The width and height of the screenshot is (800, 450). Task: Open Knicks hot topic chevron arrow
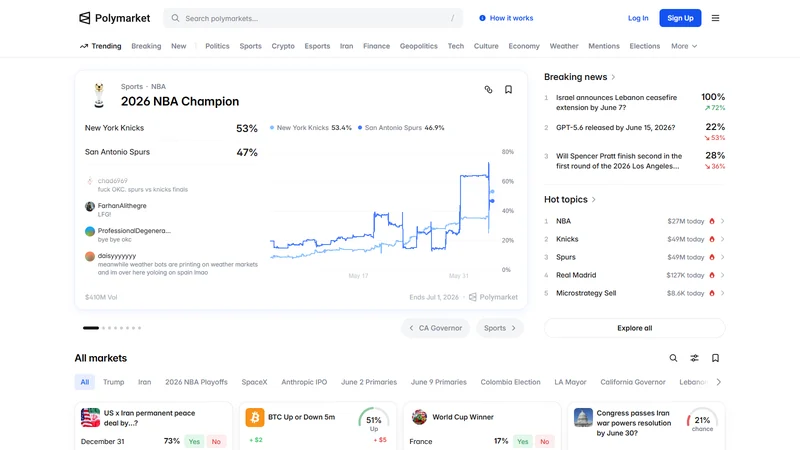[722, 239]
